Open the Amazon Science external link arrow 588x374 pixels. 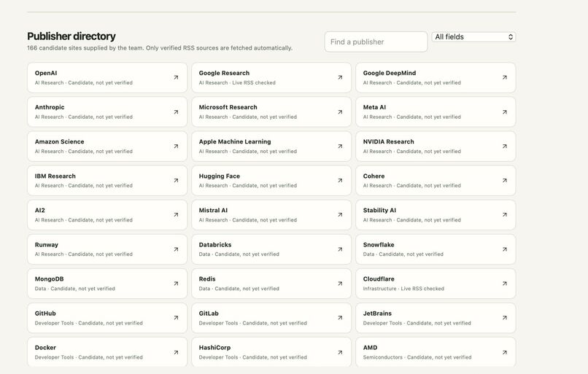(x=176, y=146)
